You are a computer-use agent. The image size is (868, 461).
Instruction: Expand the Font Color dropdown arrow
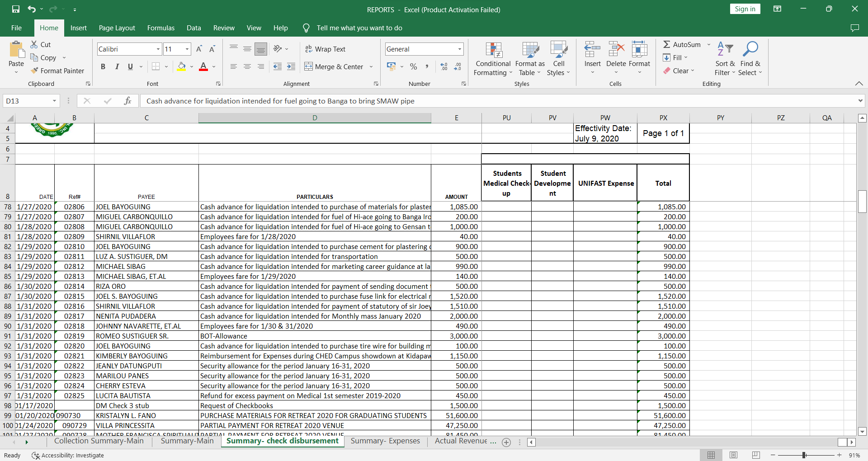214,66
